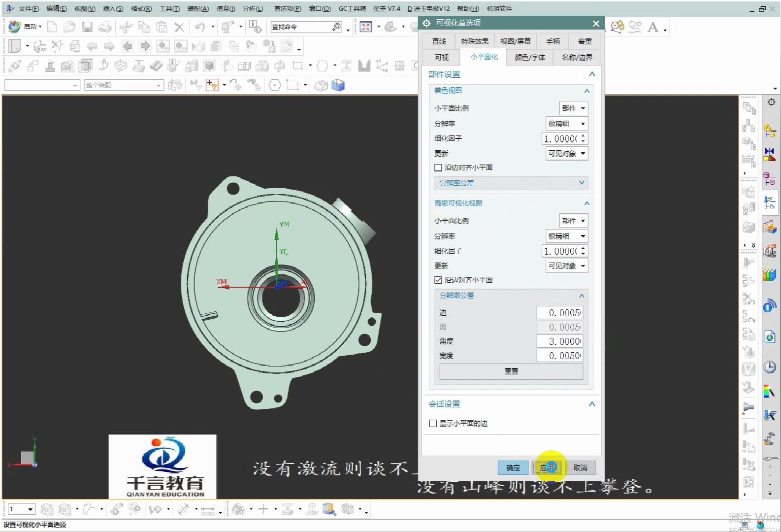Click the Undo arrow icon
Image resolution: width=781 pixels, height=532 pixels.
[199, 27]
